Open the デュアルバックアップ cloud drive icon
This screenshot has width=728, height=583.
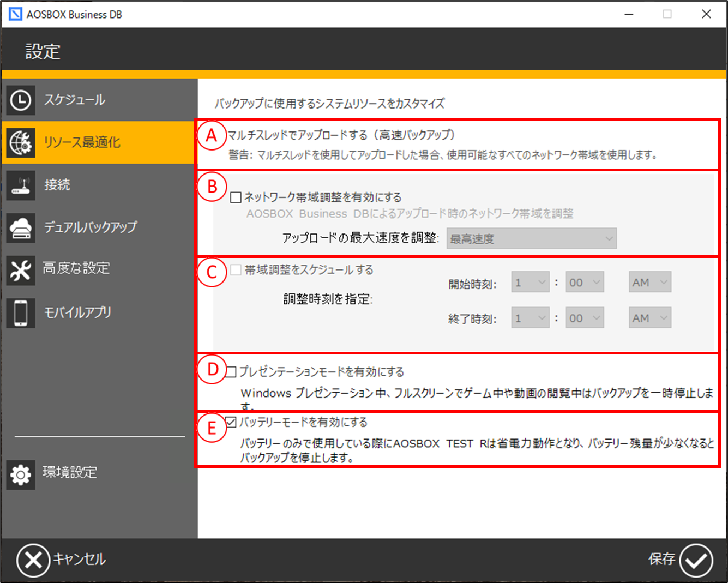[x=21, y=228]
